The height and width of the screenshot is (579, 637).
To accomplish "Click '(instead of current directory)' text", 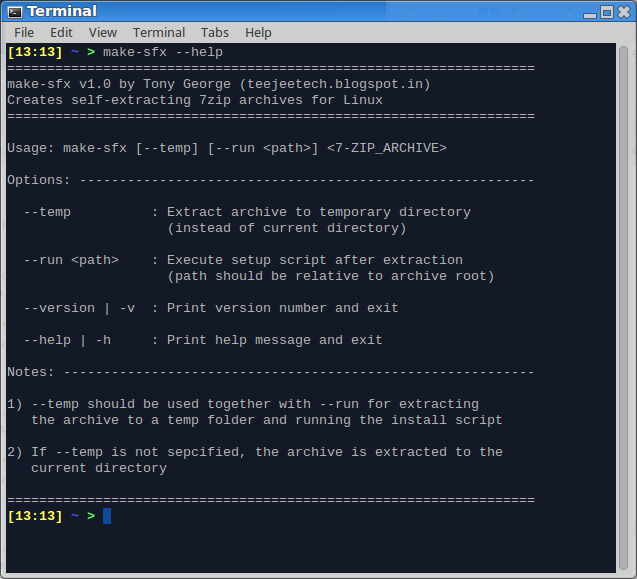I will [x=287, y=228].
